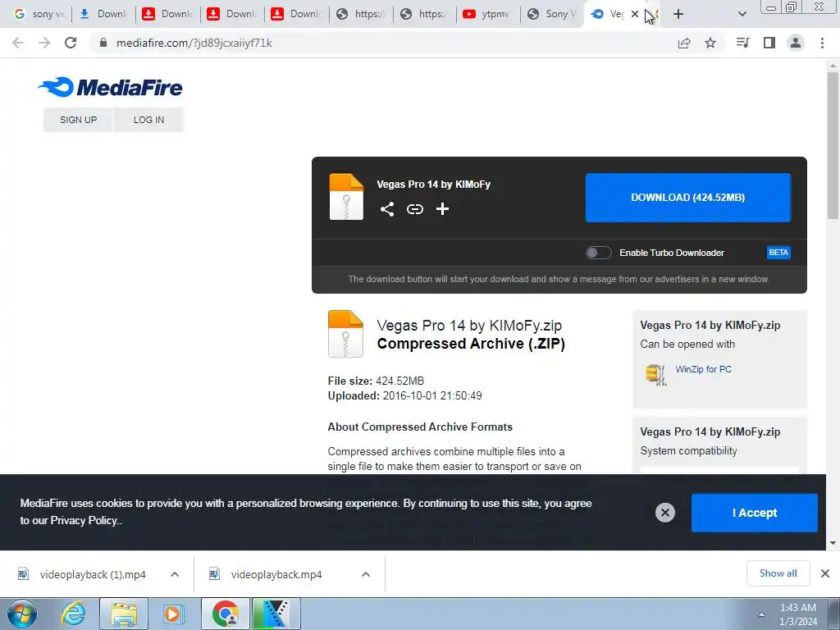
Task: Switch to the 'Sony V' tab
Action: tap(552, 14)
